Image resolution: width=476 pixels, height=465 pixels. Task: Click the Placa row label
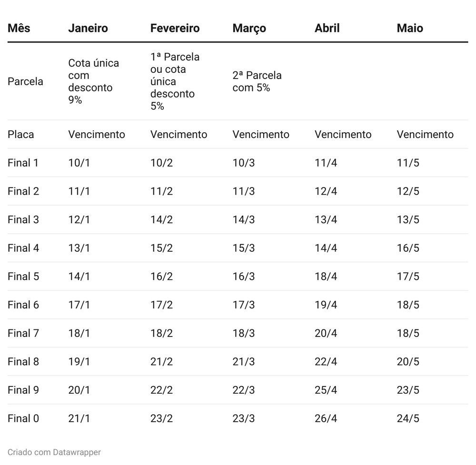[x=21, y=134]
